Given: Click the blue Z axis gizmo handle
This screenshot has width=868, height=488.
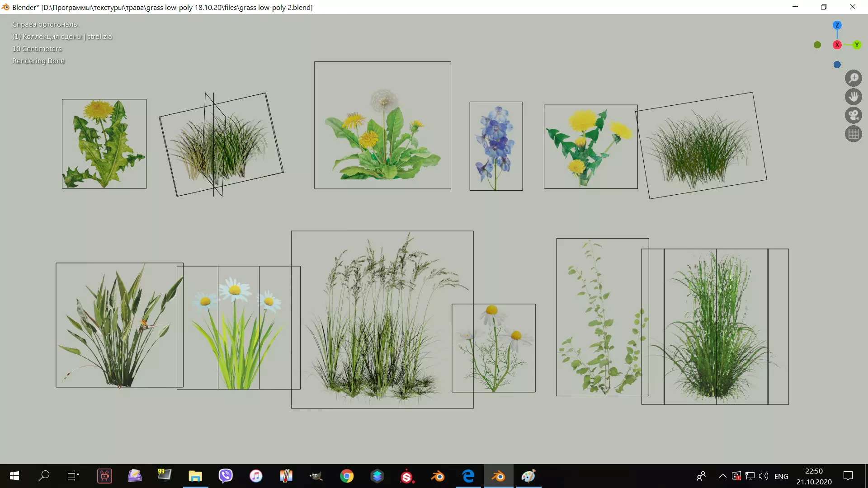Looking at the screenshot, I should 837,25.
